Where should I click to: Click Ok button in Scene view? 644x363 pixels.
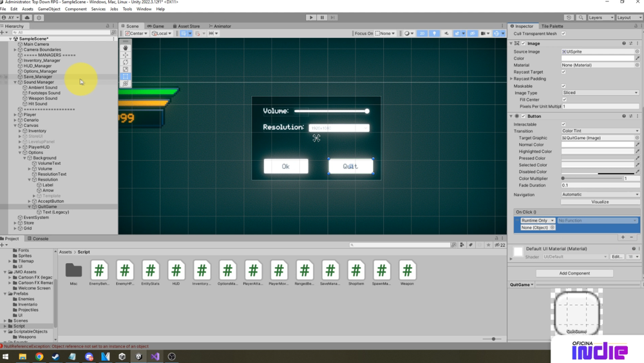tap(286, 166)
